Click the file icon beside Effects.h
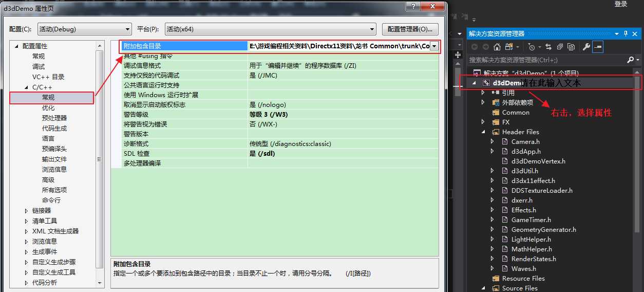This screenshot has width=644, height=292. coord(505,210)
